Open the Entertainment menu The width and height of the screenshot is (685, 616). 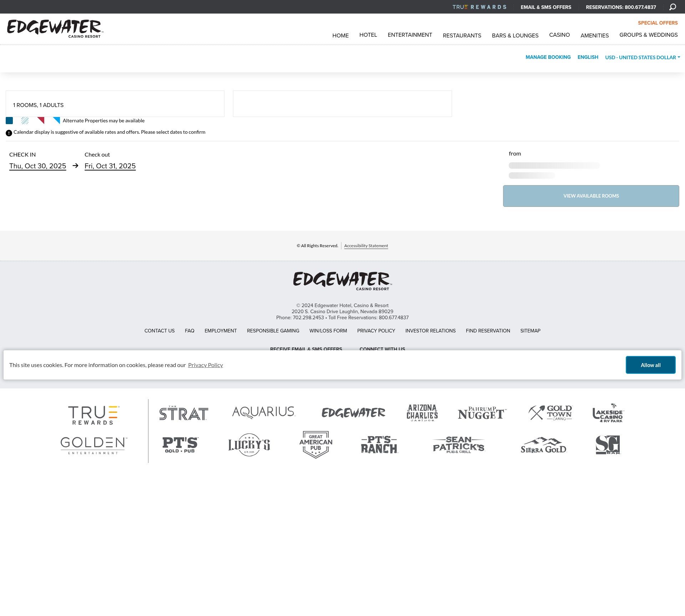[410, 35]
